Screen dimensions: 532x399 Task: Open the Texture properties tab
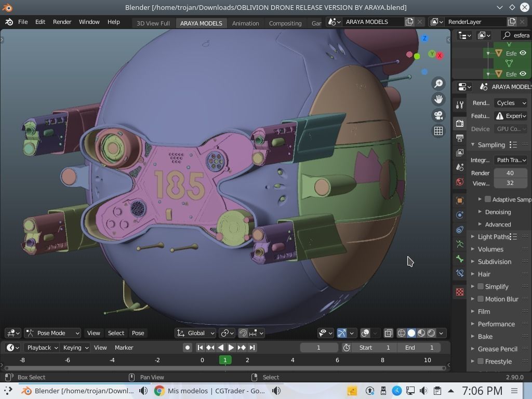460,292
